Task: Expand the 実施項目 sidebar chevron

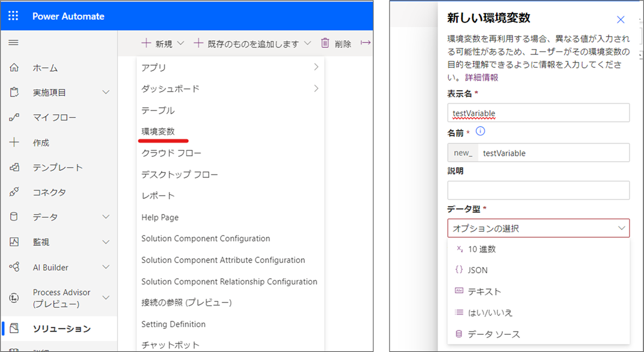Action: tap(106, 92)
